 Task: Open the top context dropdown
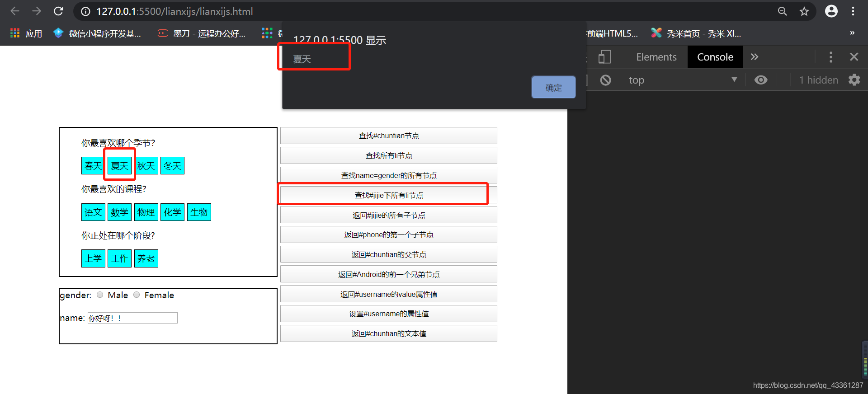[x=683, y=80]
